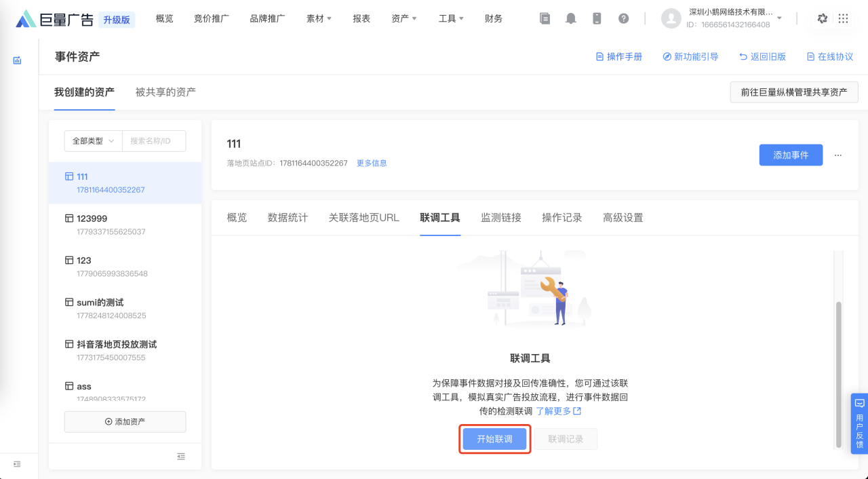Click the 添加事件 button
Image resolution: width=868 pixels, height=479 pixels.
[791, 155]
